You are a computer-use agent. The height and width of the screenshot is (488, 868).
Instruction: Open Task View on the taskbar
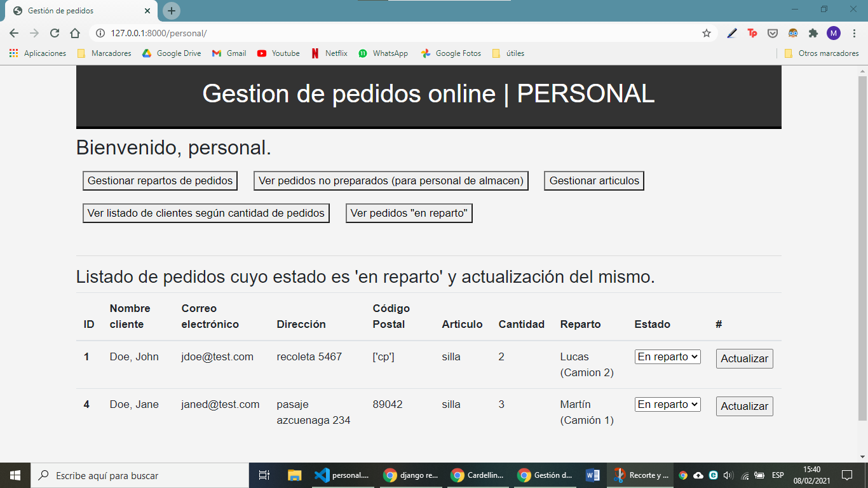264,475
